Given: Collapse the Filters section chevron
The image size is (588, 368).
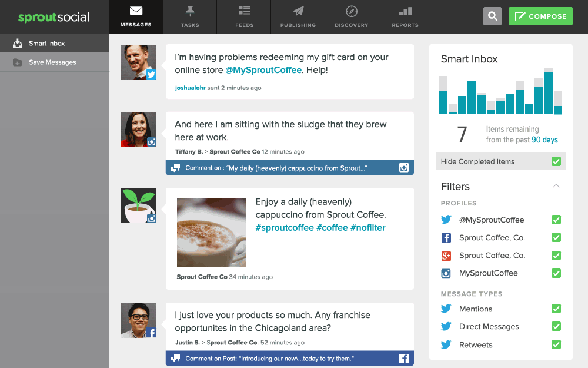Looking at the screenshot, I should pos(556,186).
